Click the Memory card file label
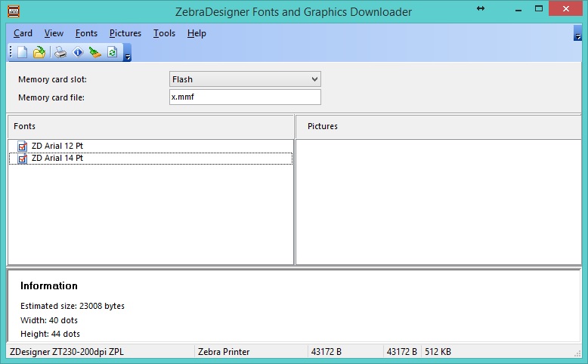 click(51, 97)
